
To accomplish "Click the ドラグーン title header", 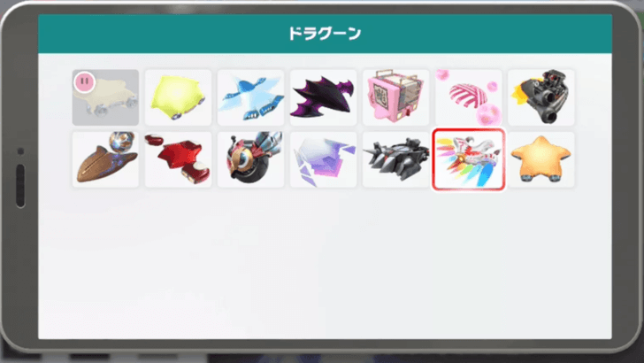I will tap(325, 34).
